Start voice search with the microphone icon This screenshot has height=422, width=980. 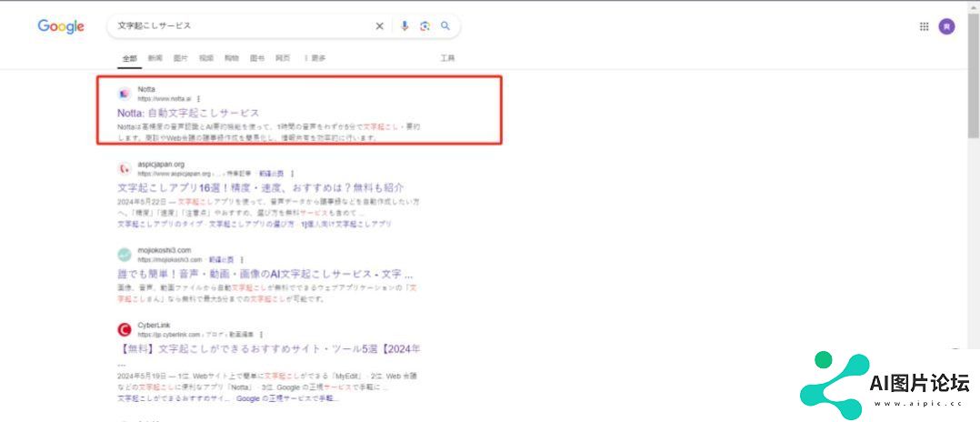[x=405, y=26]
